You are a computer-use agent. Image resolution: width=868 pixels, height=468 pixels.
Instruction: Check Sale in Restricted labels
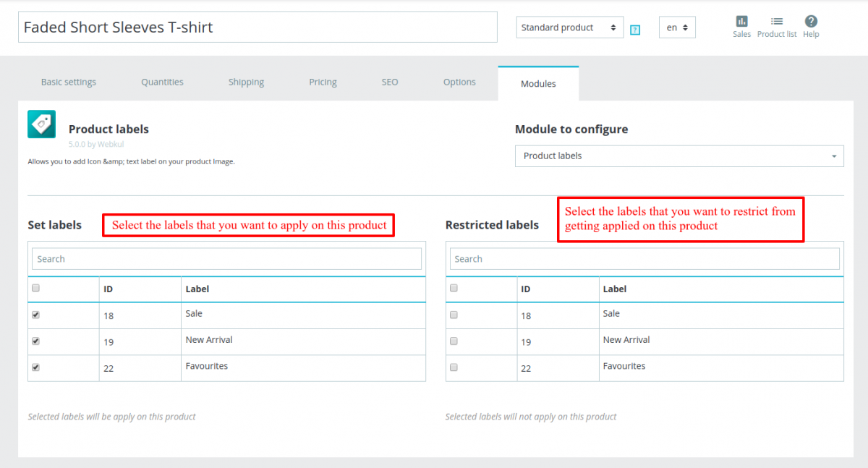click(x=454, y=315)
